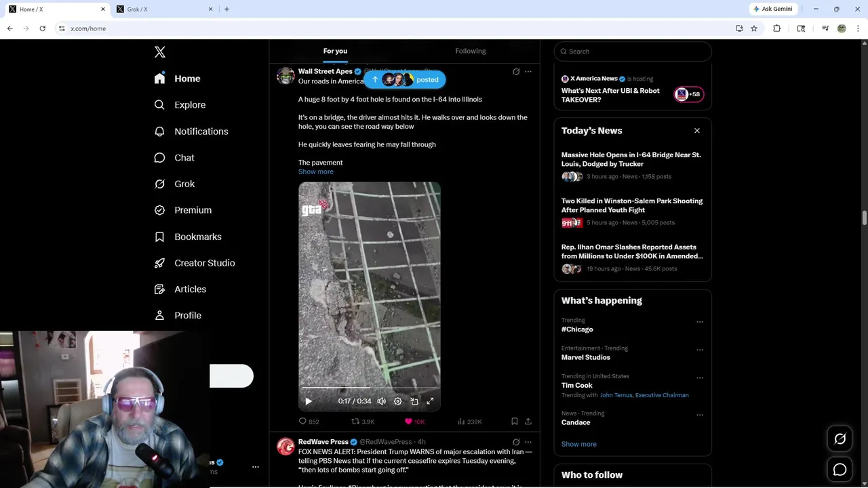Expand Wall Street Apes post with Show more
This screenshot has width=868, height=488.
(316, 171)
